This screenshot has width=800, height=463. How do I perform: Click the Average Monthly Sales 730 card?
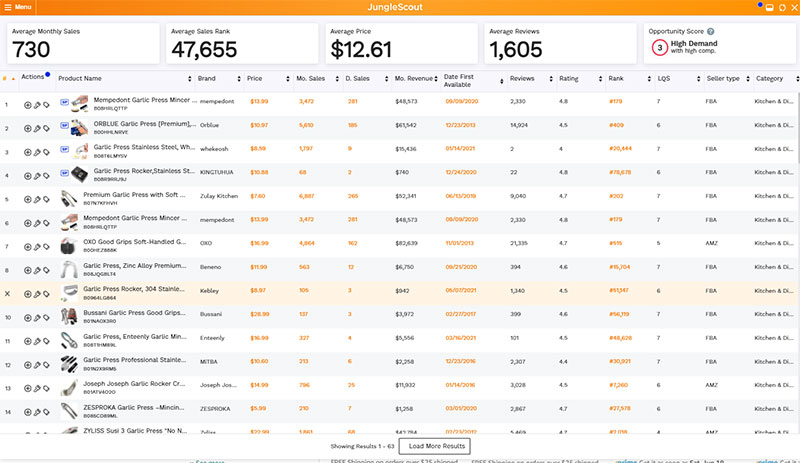83,43
